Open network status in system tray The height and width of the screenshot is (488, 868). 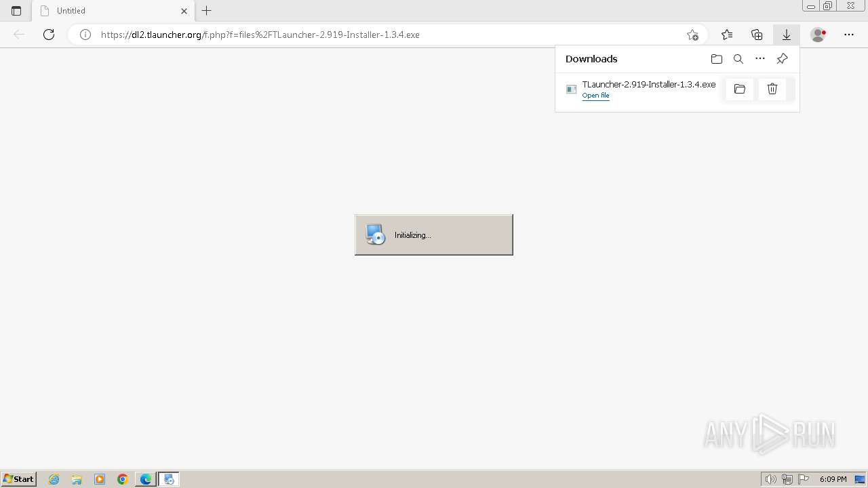(x=787, y=479)
